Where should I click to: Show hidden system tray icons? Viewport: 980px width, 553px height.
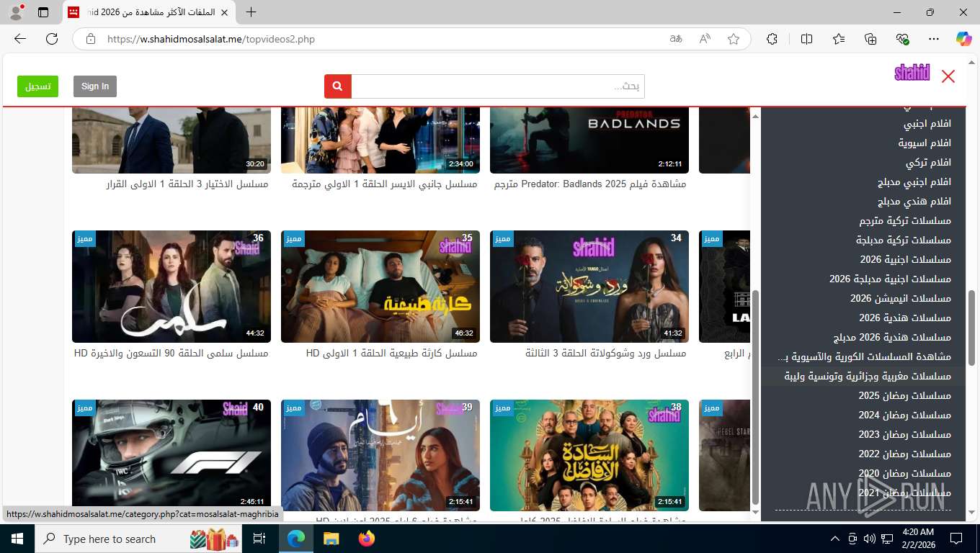(x=835, y=539)
